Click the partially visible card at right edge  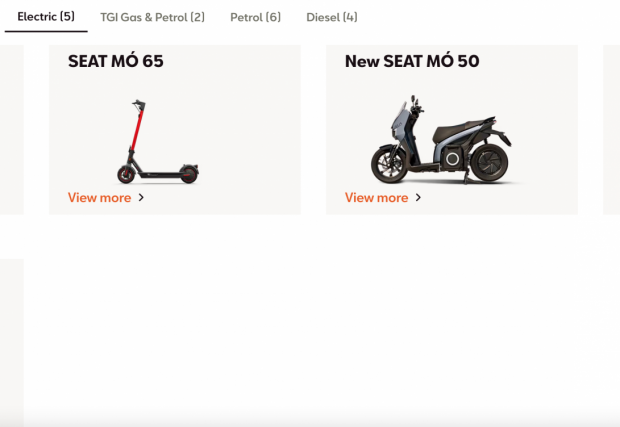tap(611, 130)
